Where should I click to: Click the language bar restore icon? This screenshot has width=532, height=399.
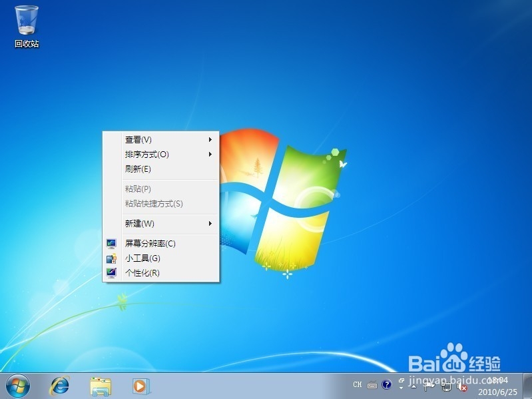point(401,380)
